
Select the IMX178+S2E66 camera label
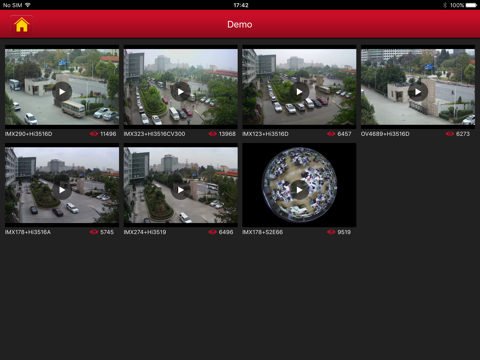click(x=263, y=232)
